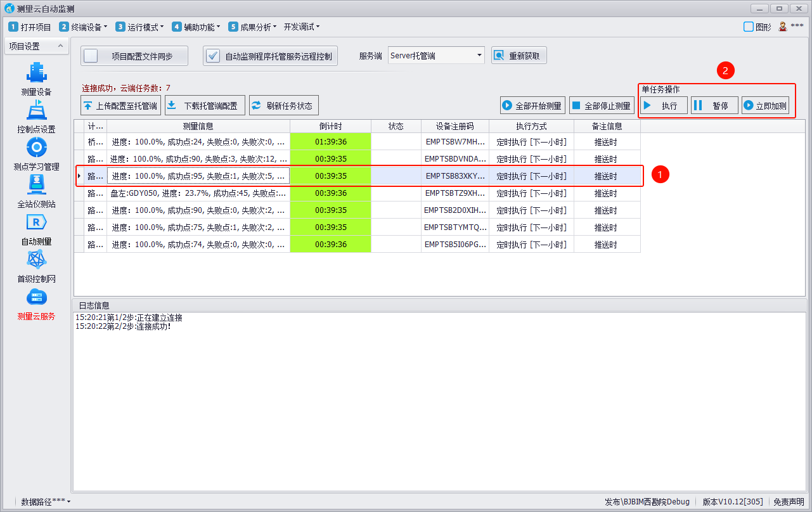Collapse the 项目设置 sidebar panel
Viewport: 812px width, 512px height.
pyautogui.click(x=60, y=46)
